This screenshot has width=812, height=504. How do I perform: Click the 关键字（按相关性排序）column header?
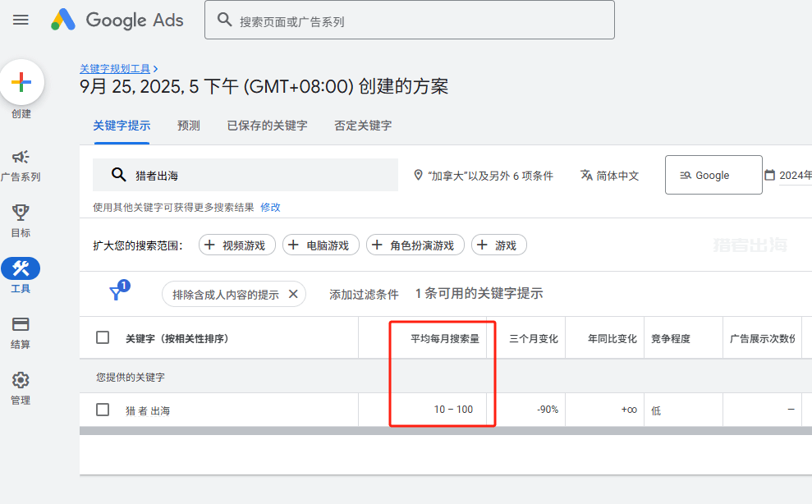177,338
